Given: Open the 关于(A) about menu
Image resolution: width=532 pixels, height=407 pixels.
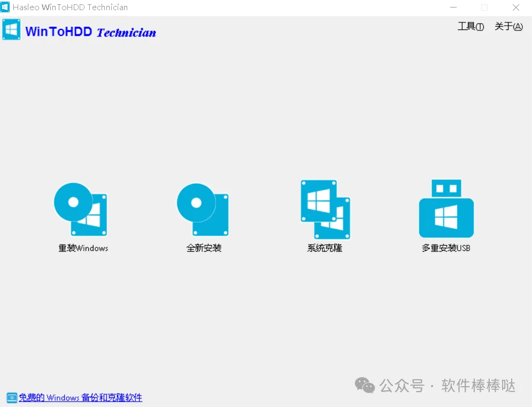Looking at the screenshot, I should [x=508, y=26].
